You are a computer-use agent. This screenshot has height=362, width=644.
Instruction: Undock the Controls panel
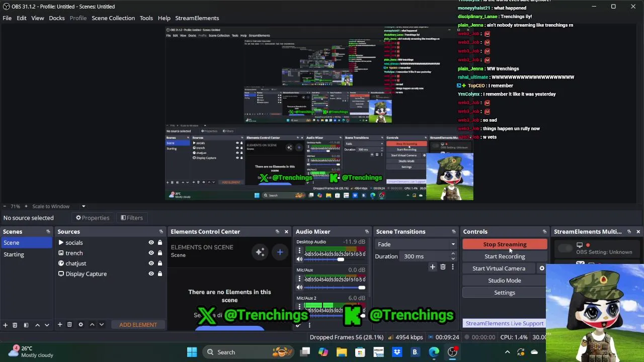click(544, 232)
